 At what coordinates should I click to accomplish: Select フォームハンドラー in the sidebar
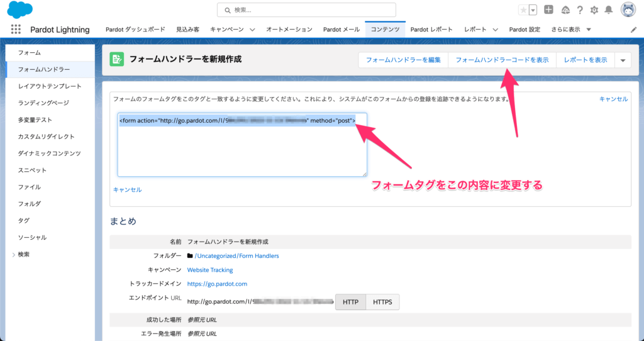[x=50, y=69]
